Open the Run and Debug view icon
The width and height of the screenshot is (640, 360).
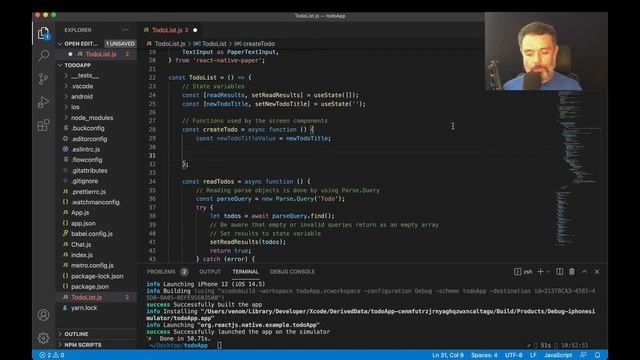tap(43, 102)
